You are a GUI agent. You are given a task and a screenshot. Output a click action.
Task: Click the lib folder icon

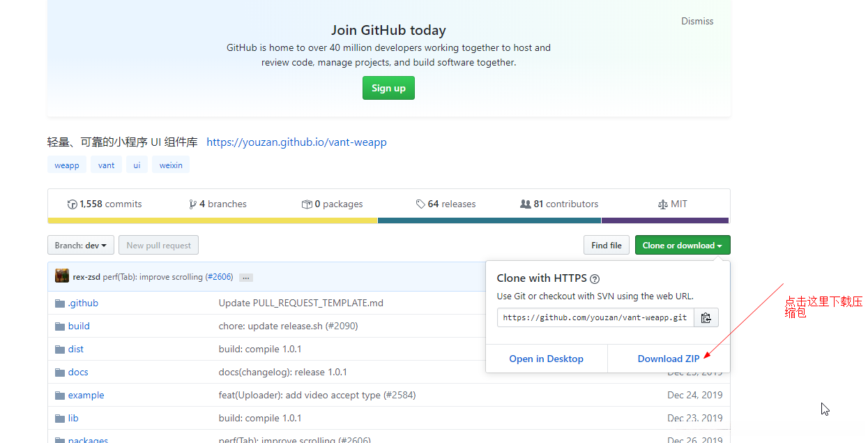click(60, 419)
